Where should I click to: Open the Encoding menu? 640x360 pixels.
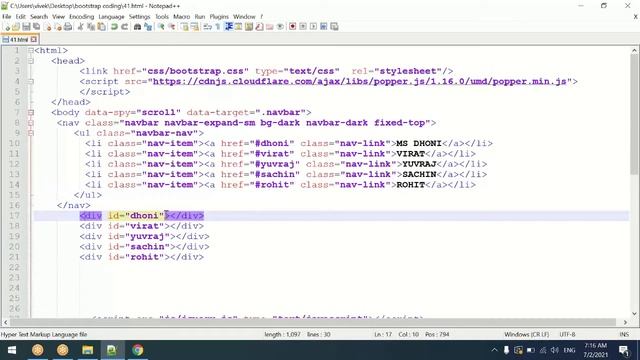click(x=82, y=17)
